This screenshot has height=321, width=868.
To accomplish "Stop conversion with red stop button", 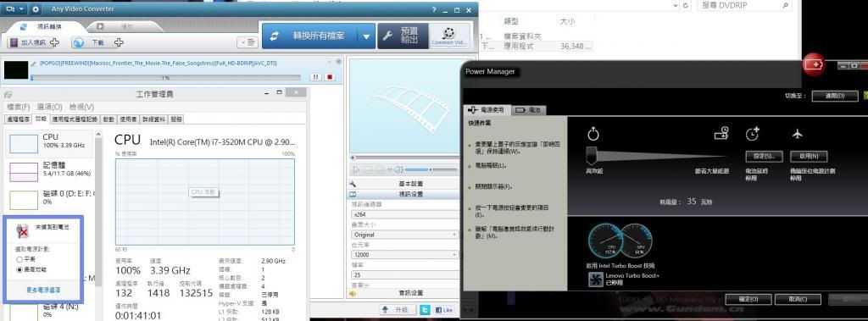I will pos(330,77).
